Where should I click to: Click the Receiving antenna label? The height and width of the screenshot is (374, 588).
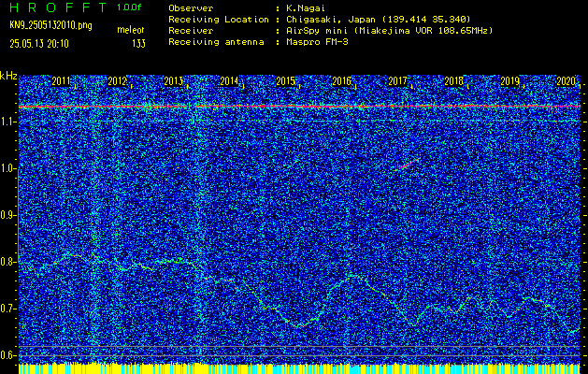click(x=216, y=42)
